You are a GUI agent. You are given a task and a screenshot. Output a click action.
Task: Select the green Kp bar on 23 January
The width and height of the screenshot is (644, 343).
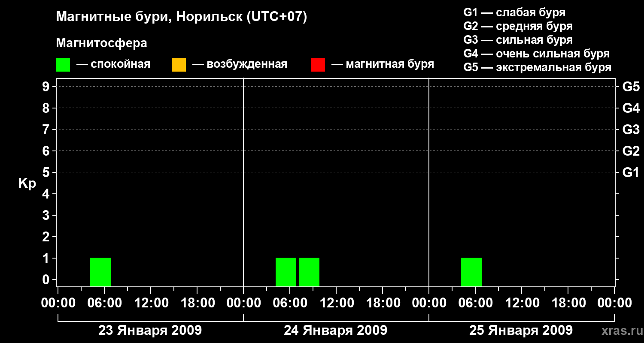point(100,272)
